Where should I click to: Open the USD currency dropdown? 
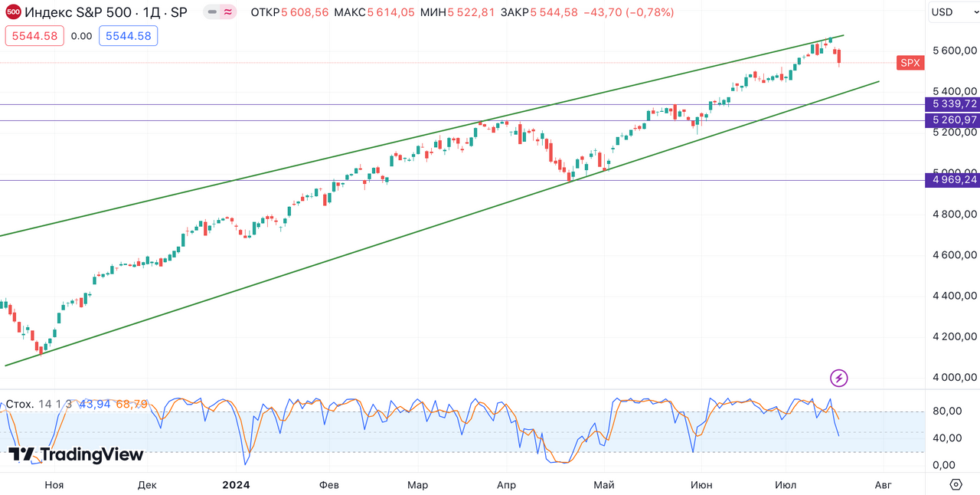(952, 12)
